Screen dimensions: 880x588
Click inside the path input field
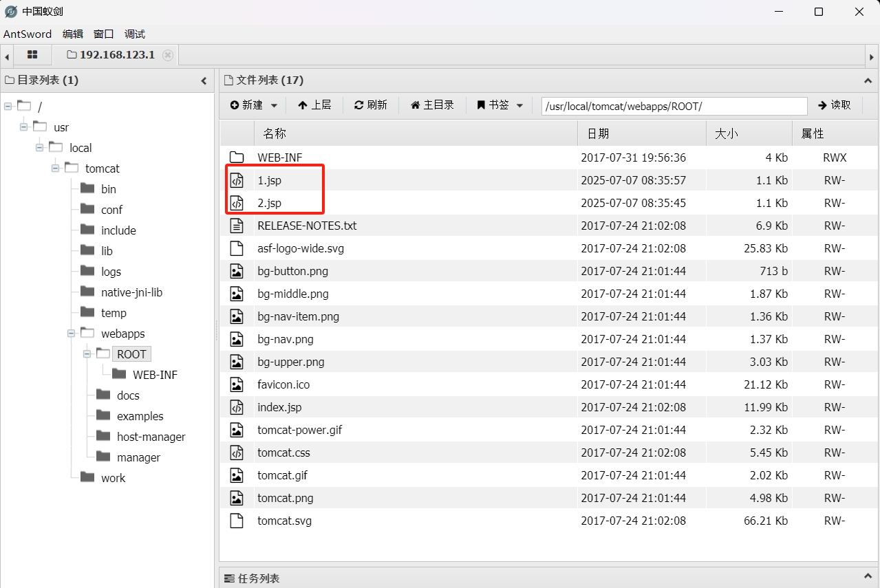674,106
